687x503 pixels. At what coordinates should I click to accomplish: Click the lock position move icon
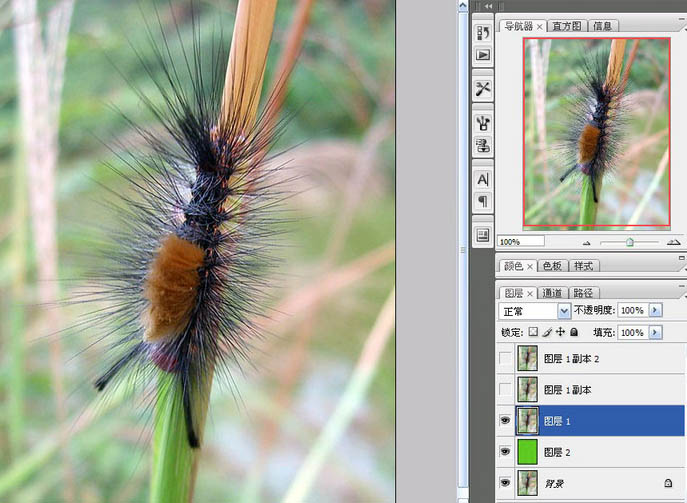560,332
